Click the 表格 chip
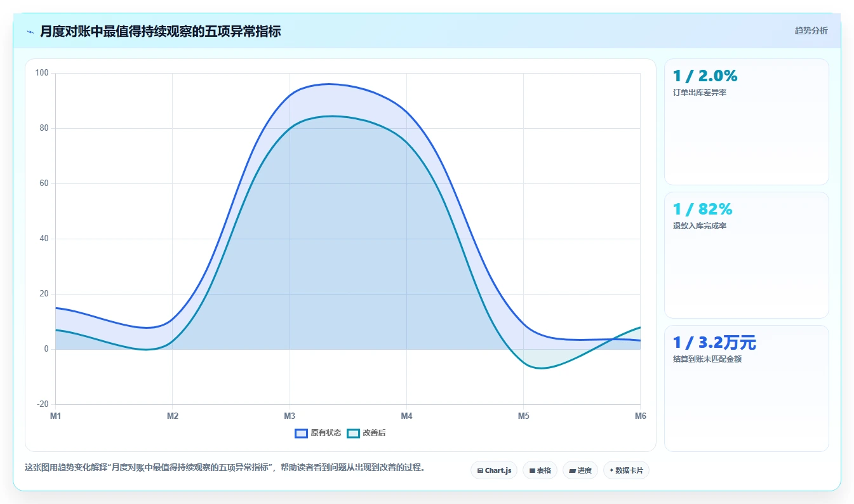This screenshot has width=854, height=504. (540, 470)
